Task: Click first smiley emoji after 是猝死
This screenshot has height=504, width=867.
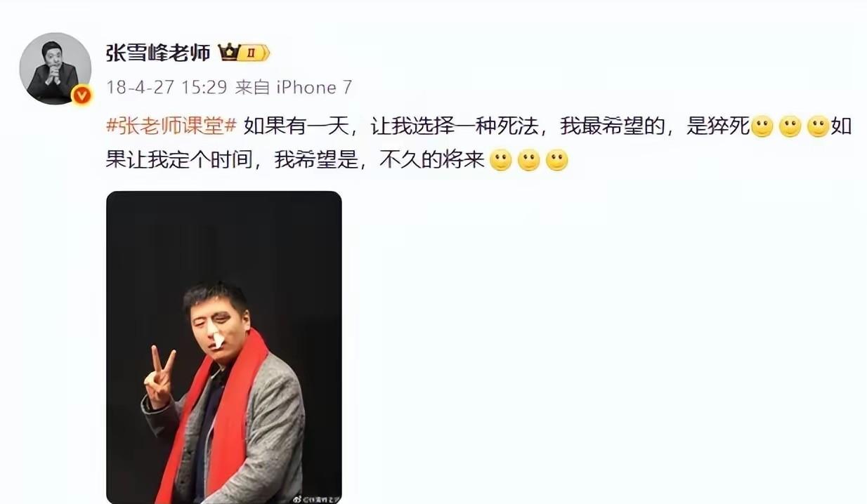Action: (762, 127)
